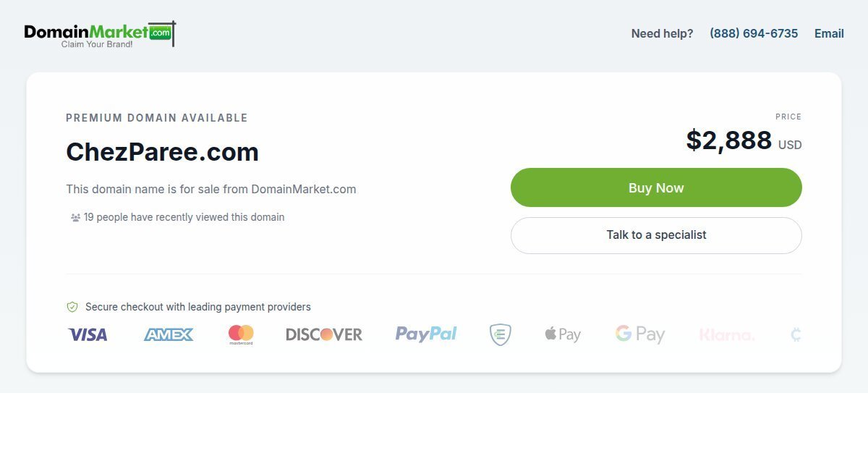868x456 pixels.
Task: Click the Visa payment logo
Action: (x=88, y=334)
